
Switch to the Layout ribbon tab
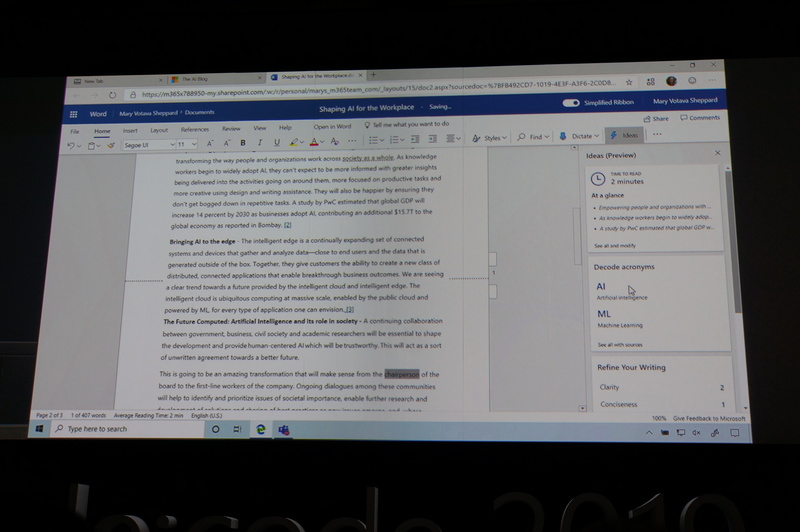point(159,130)
